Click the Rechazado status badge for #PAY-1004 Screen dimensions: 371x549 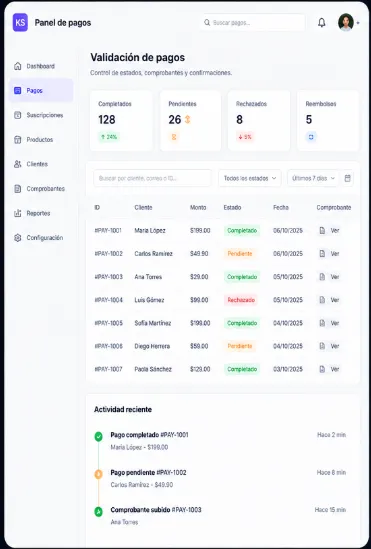pyautogui.click(x=241, y=300)
